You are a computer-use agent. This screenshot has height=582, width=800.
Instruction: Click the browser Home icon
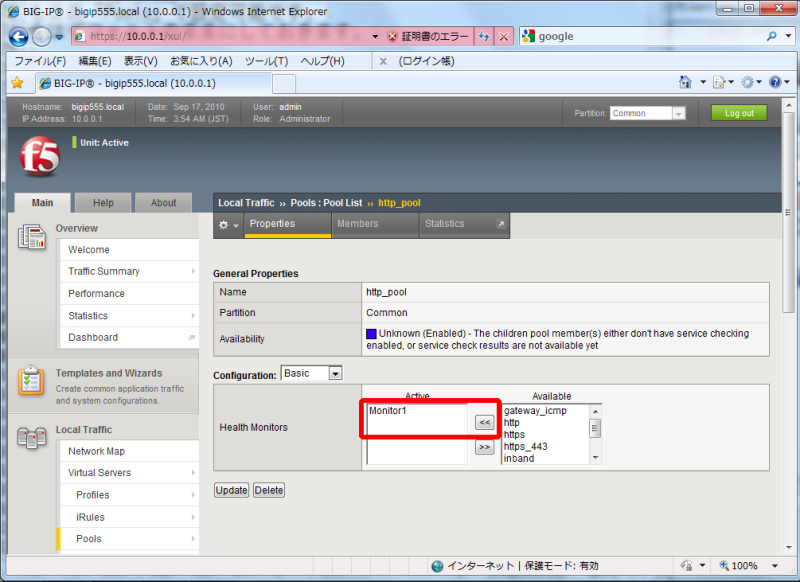(685, 83)
